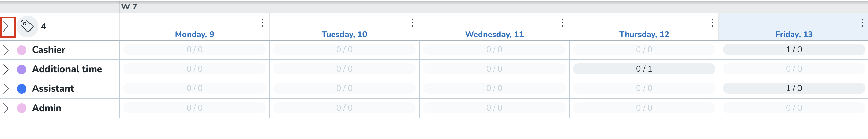Screen dimensions: 868x139
Task: Expand all tags using the top chevron
Action: tap(7, 26)
